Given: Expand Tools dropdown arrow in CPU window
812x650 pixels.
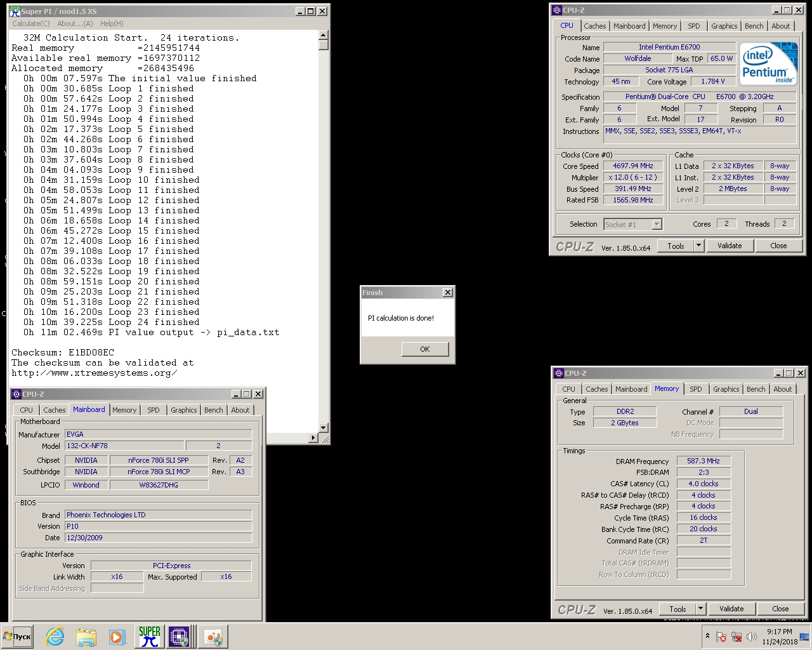Looking at the screenshot, I should click(699, 246).
